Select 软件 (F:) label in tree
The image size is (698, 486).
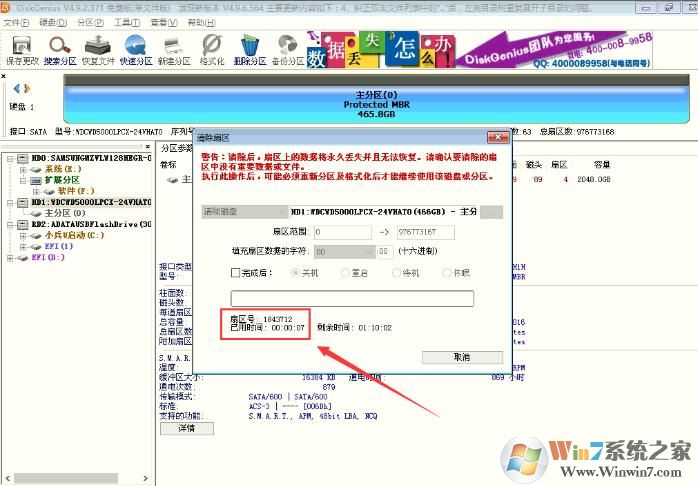[x=76, y=191]
